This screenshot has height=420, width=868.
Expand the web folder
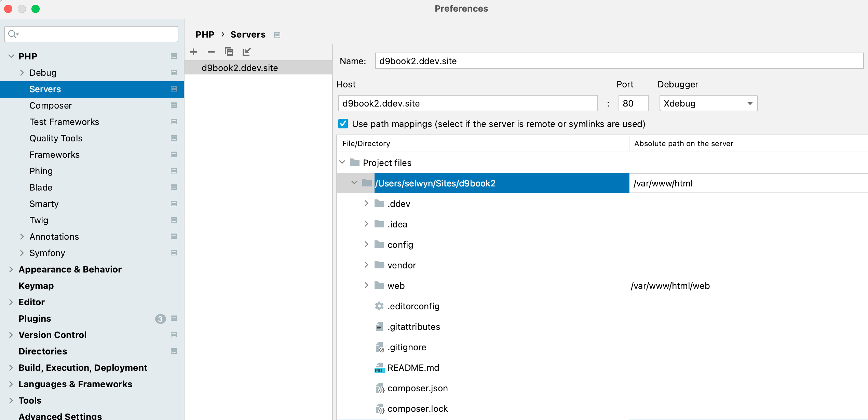pos(367,285)
